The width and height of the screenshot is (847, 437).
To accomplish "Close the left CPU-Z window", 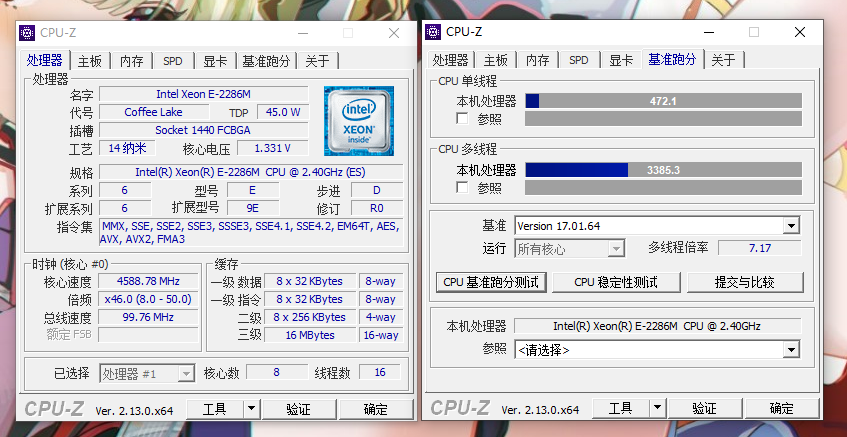I will click(x=394, y=33).
